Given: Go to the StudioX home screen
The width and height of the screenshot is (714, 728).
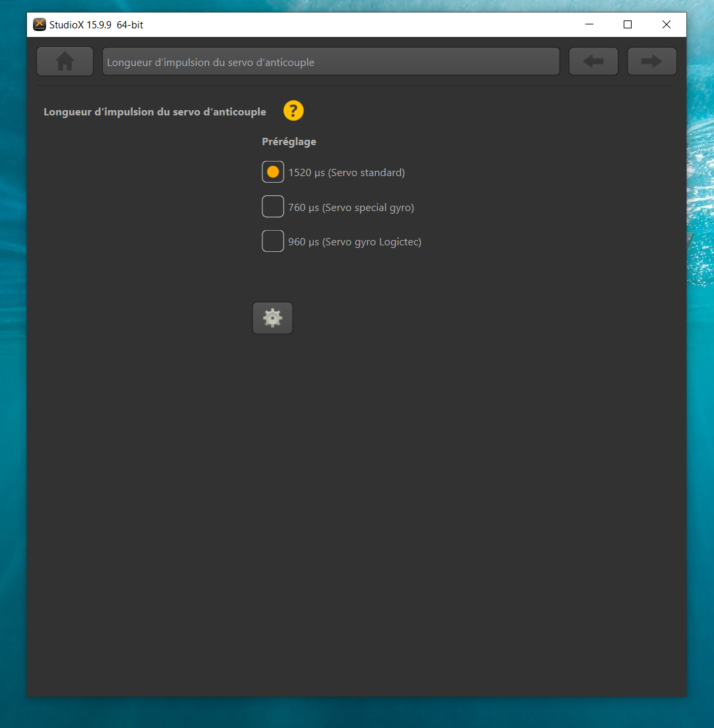Looking at the screenshot, I should (65, 61).
